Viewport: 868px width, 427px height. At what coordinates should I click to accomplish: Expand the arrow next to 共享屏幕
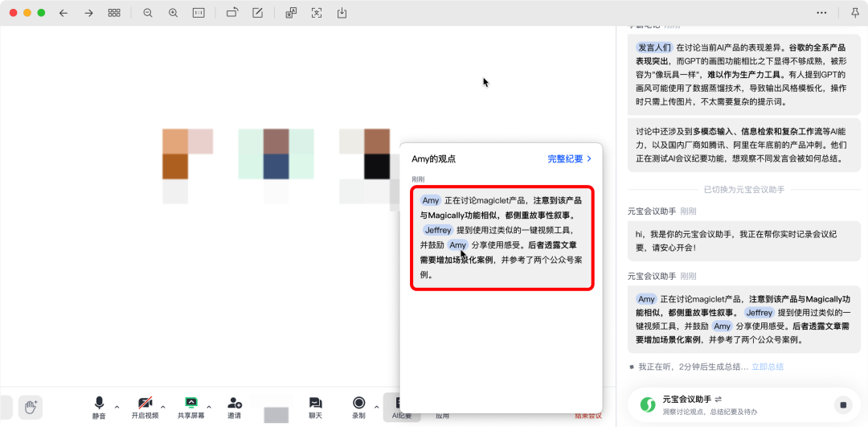pos(209,407)
